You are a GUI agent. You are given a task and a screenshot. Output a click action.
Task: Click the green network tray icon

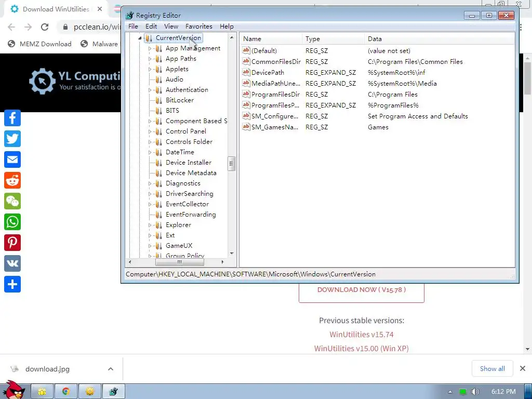coord(463,392)
